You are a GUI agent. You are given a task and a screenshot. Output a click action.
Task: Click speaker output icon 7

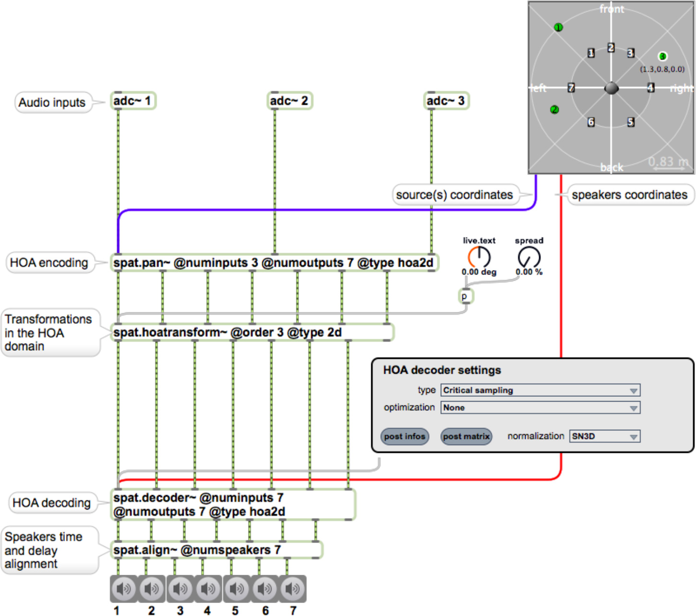click(x=292, y=589)
